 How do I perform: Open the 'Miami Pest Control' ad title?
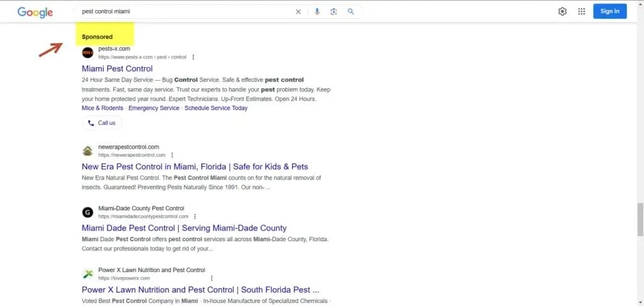[117, 69]
